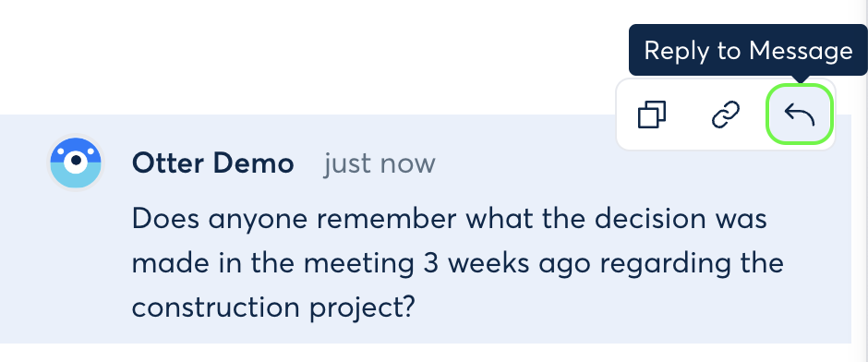Copy the message with the overlapping squares icon
The width and height of the screenshot is (868, 362).
point(652,115)
